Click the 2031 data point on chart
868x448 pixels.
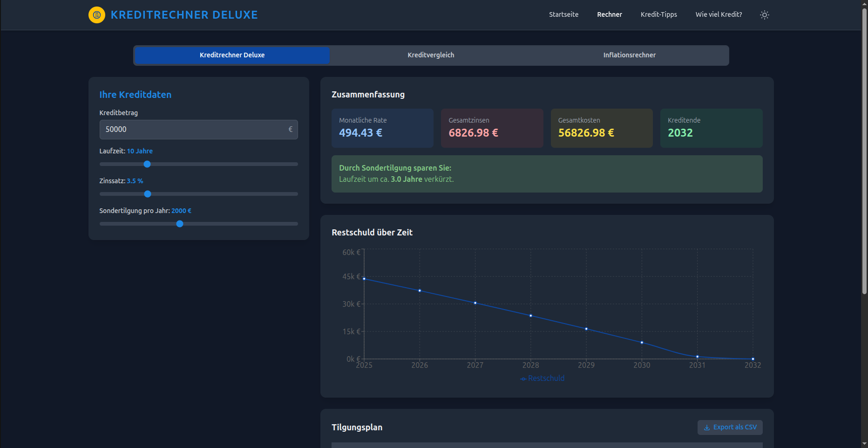point(697,357)
